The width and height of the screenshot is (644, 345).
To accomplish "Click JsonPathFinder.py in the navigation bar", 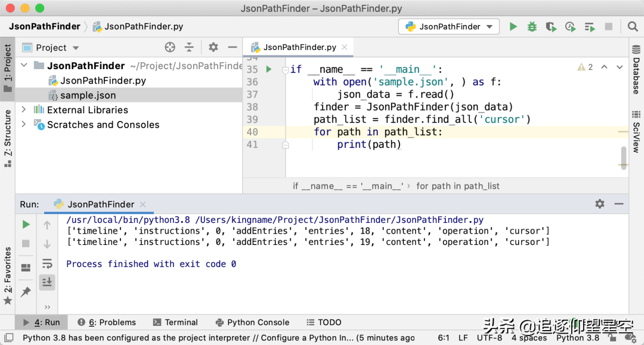I will [138, 27].
